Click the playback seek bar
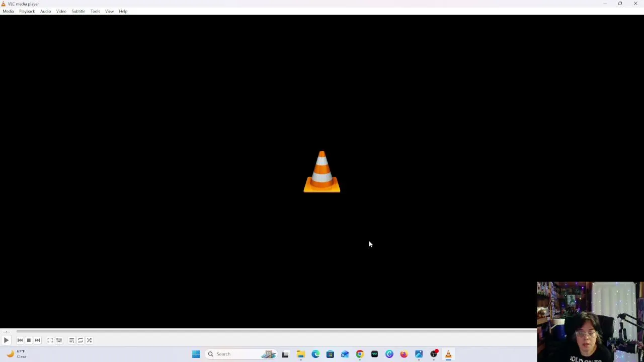This screenshot has width=644, height=362. tap(276, 331)
